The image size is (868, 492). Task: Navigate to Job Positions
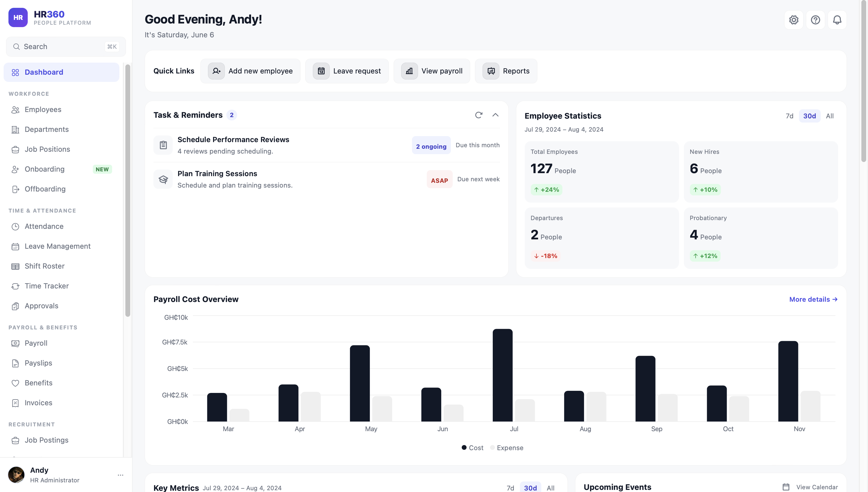coord(61,149)
